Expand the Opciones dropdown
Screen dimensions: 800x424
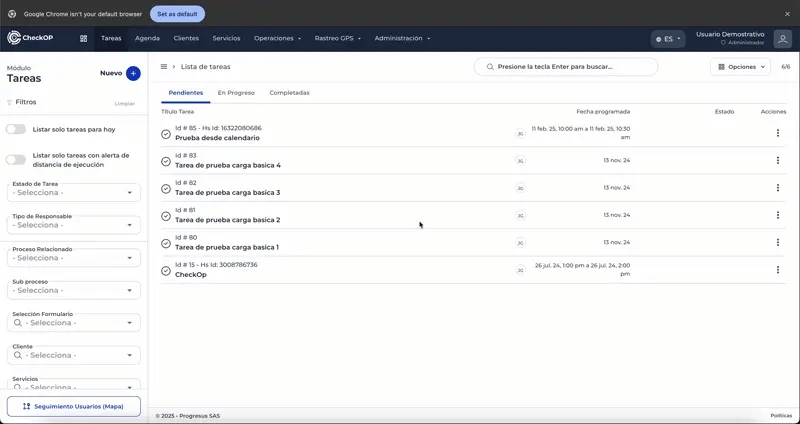click(740, 67)
